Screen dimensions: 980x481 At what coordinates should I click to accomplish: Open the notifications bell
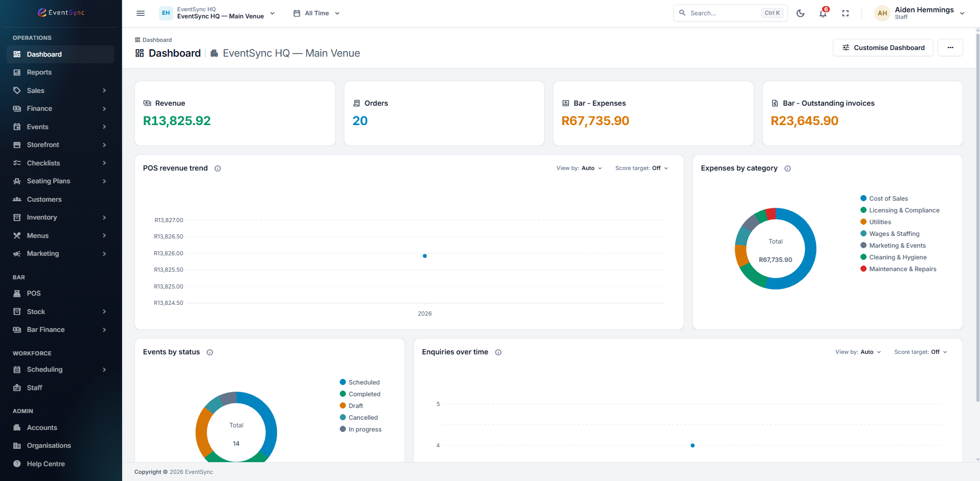click(823, 13)
